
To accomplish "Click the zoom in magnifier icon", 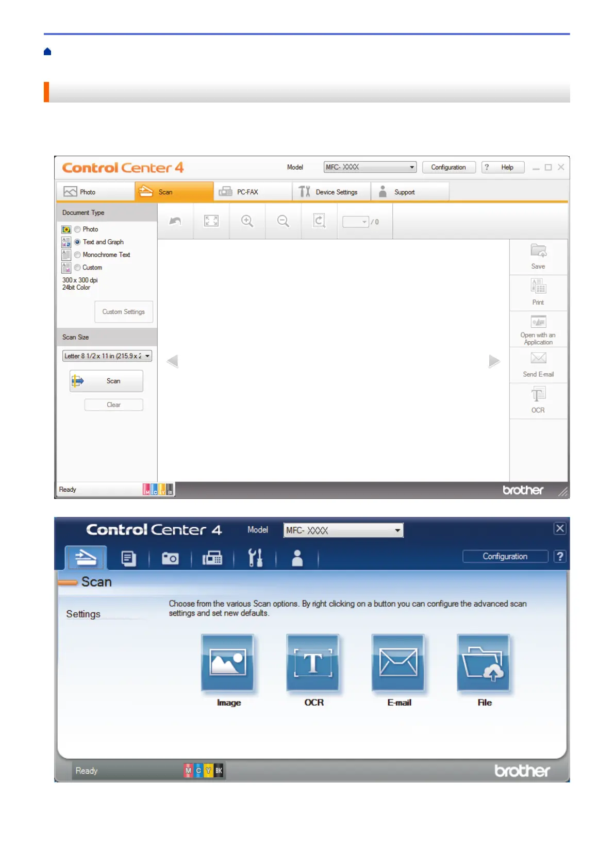I will (x=247, y=221).
